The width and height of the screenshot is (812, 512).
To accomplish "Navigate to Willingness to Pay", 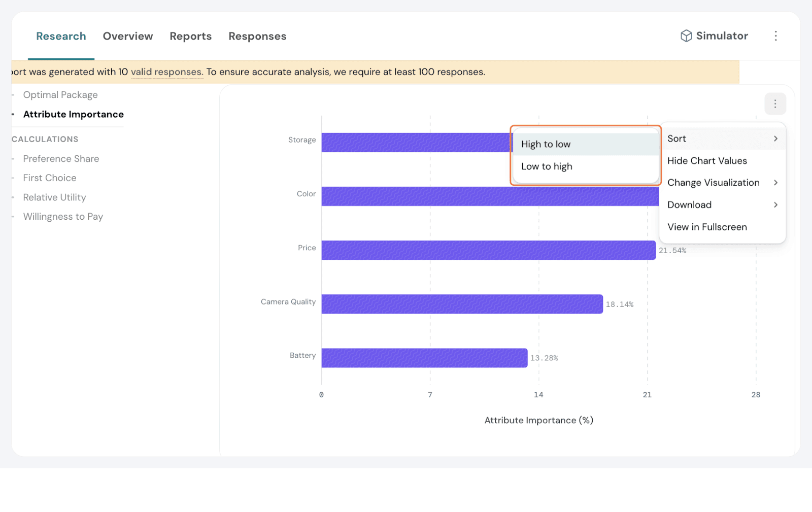I will click(x=63, y=217).
